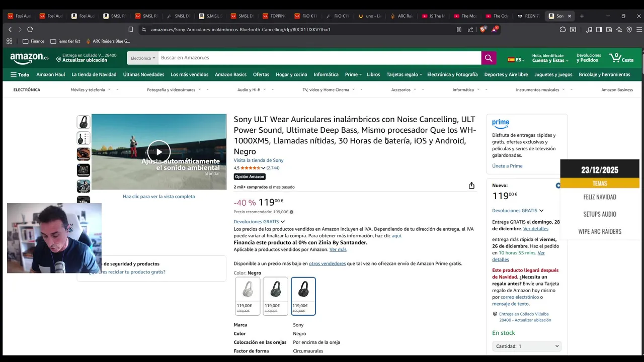Viewport: 644px width, 362px height.
Task: Open the extensions puzzle-piece icon
Action: click(562, 30)
